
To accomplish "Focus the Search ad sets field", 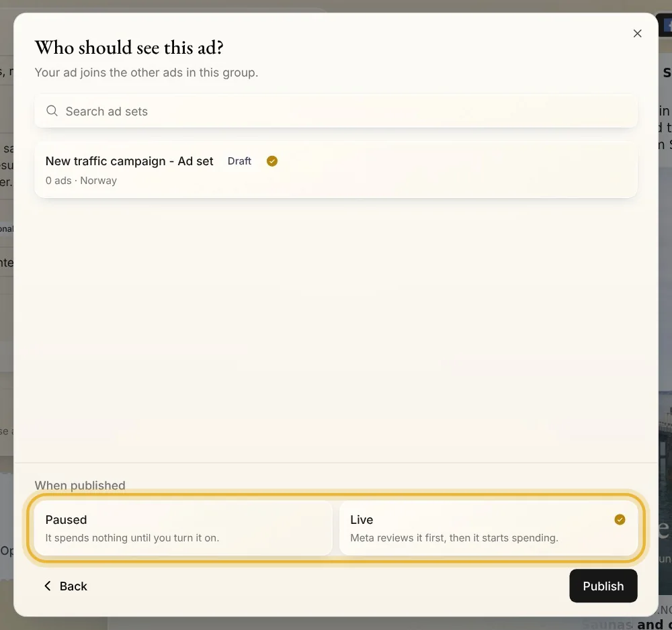I will coord(336,111).
